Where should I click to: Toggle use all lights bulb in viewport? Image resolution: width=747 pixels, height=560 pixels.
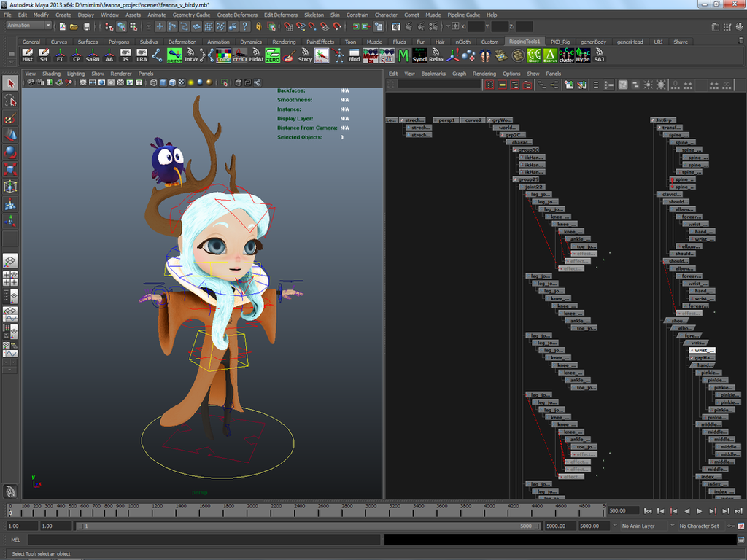191,83
